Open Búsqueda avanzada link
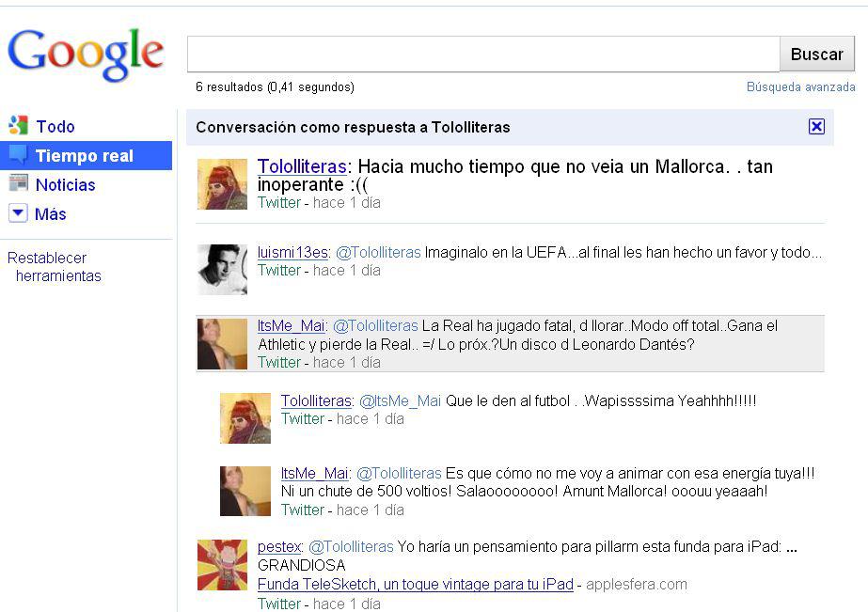The image size is (868, 612). click(x=800, y=86)
